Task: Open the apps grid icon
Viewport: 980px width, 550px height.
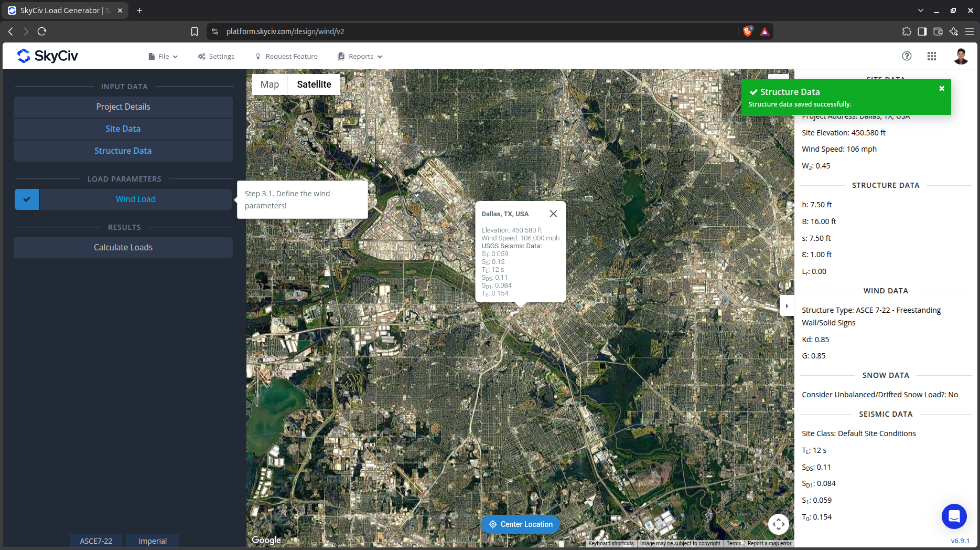Action: [x=932, y=56]
